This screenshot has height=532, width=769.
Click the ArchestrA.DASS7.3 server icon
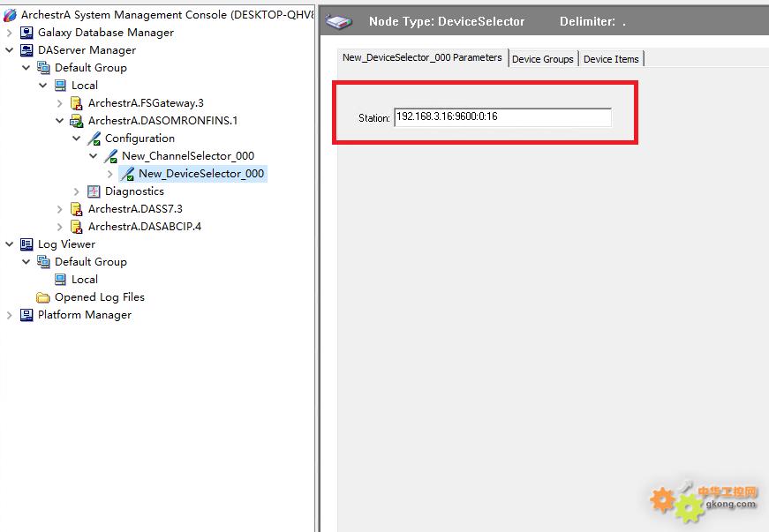click(77, 209)
